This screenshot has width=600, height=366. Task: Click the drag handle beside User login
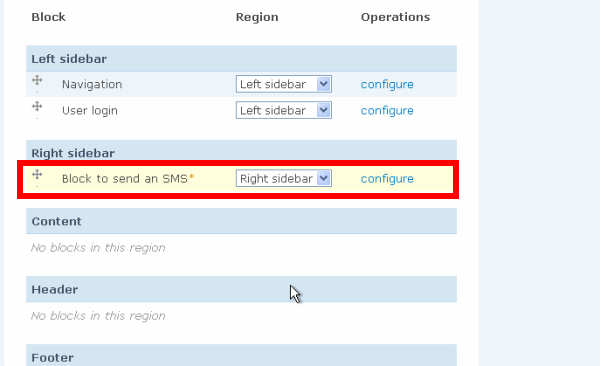tap(37, 106)
